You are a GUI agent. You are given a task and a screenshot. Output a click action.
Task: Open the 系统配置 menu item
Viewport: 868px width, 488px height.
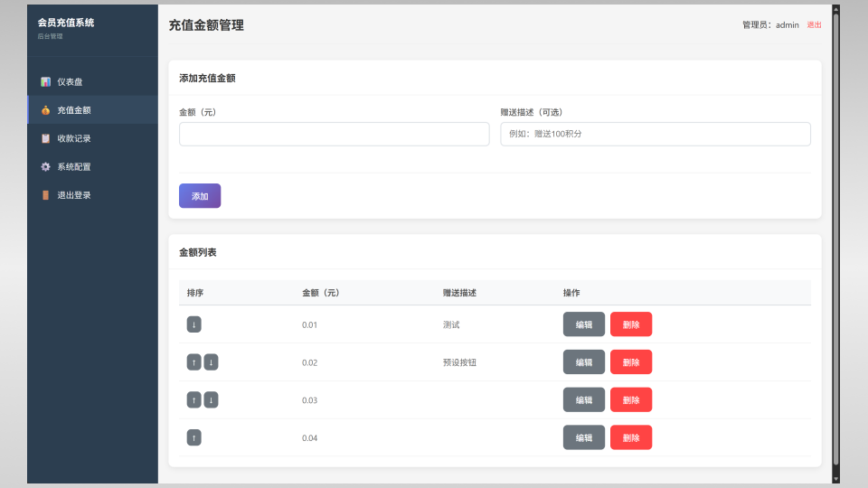[x=74, y=167]
